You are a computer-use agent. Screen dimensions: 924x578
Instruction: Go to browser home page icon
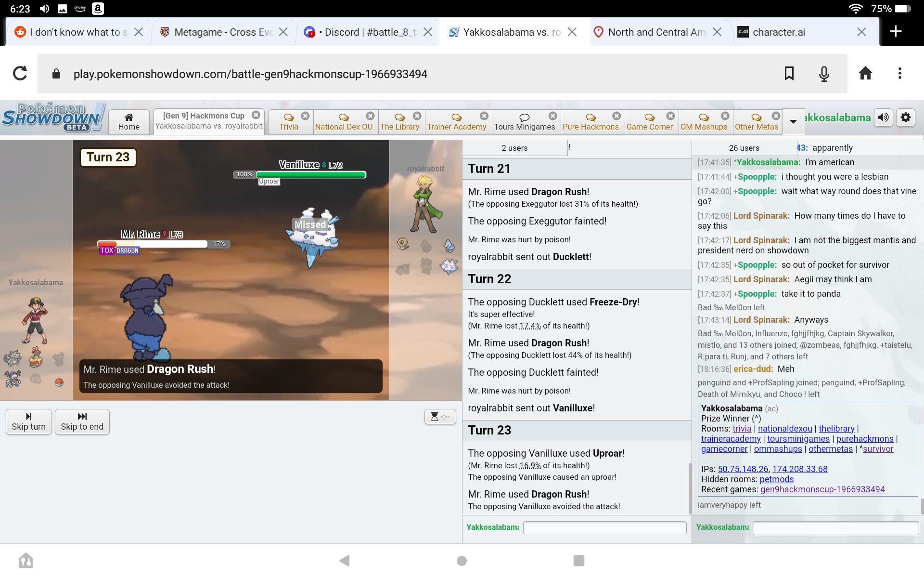pos(865,74)
